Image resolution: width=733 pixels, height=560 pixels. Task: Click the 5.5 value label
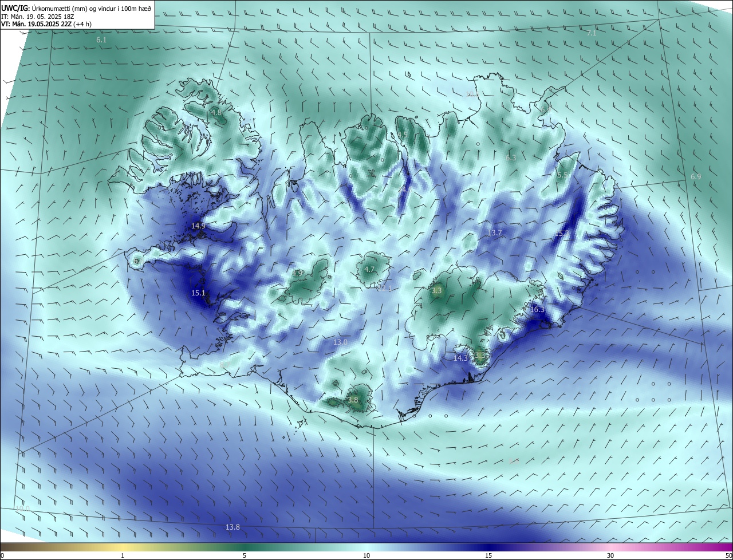(563, 176)
